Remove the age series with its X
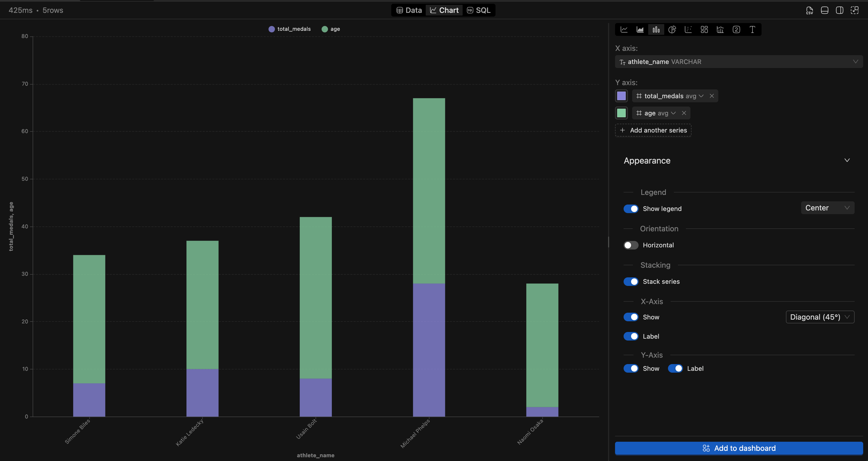 pos(684,113)
